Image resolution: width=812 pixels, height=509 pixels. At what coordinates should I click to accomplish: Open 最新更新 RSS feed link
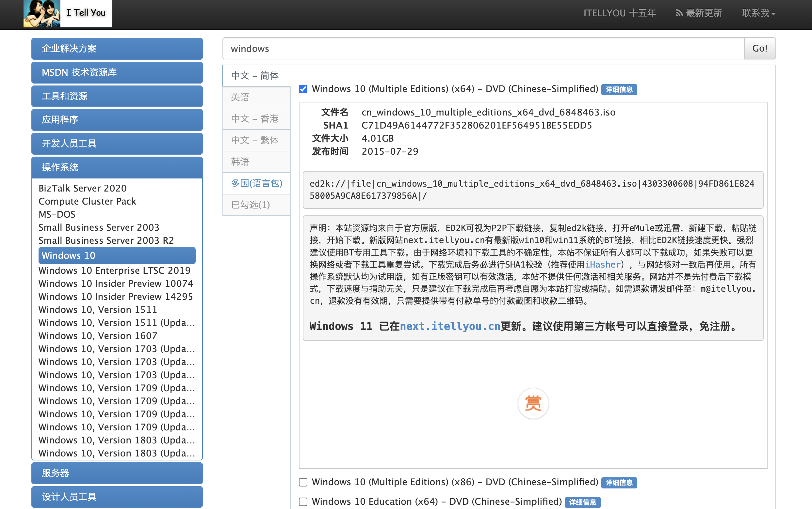(x=699, y=13)
